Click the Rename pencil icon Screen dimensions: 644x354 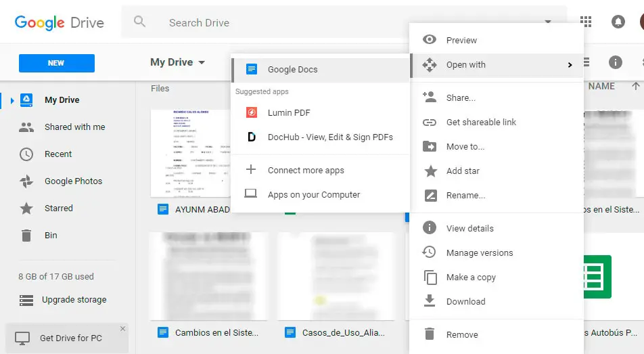point(430,196)
